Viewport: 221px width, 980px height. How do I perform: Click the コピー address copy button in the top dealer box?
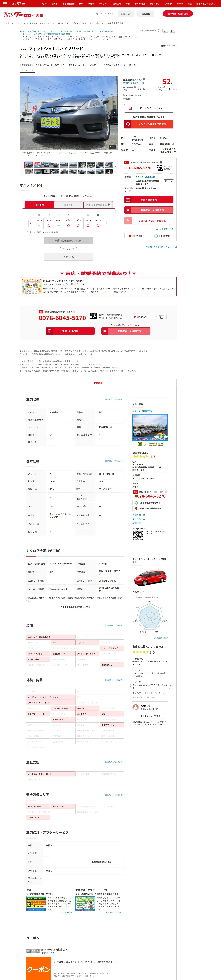click(169, 181)
